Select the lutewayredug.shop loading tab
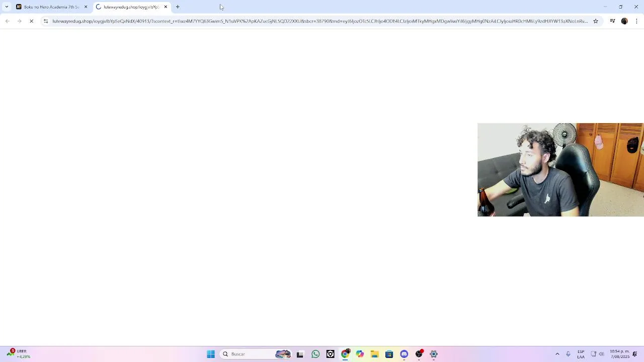644x362 pixels. coord(131,7)
